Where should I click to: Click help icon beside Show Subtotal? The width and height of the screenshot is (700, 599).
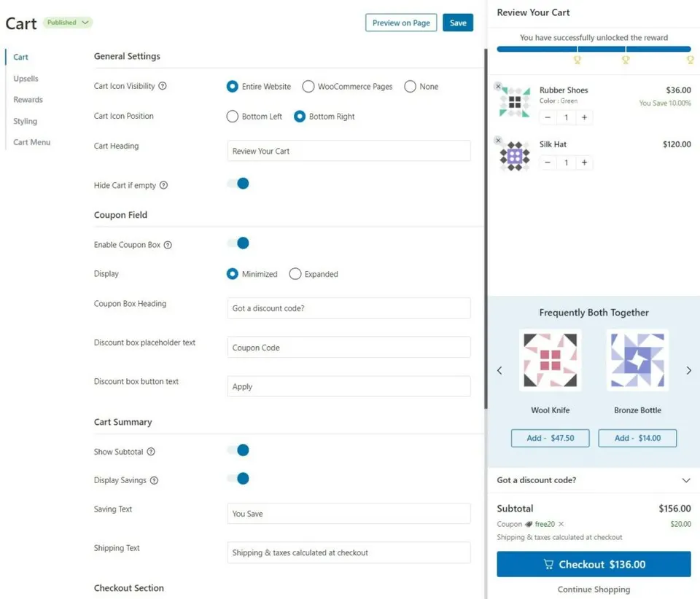click(x=151, y=452)
